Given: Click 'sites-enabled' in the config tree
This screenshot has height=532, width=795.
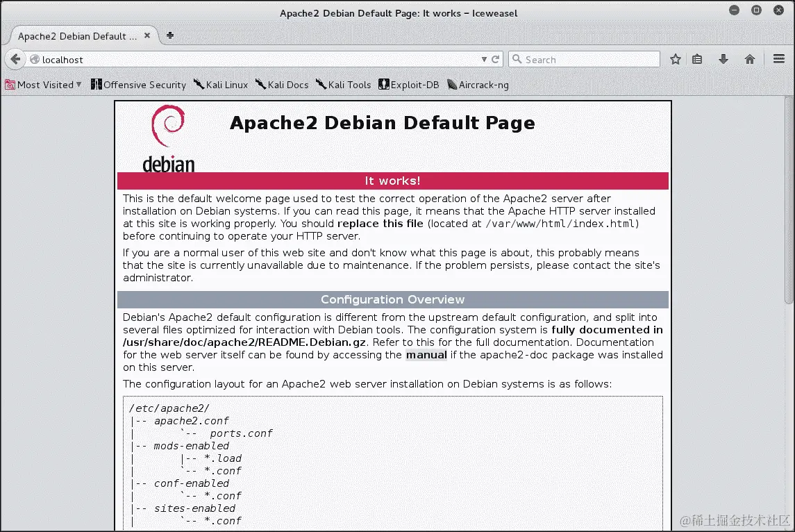Looking at the screenshot, I should [x=194, y=508].
